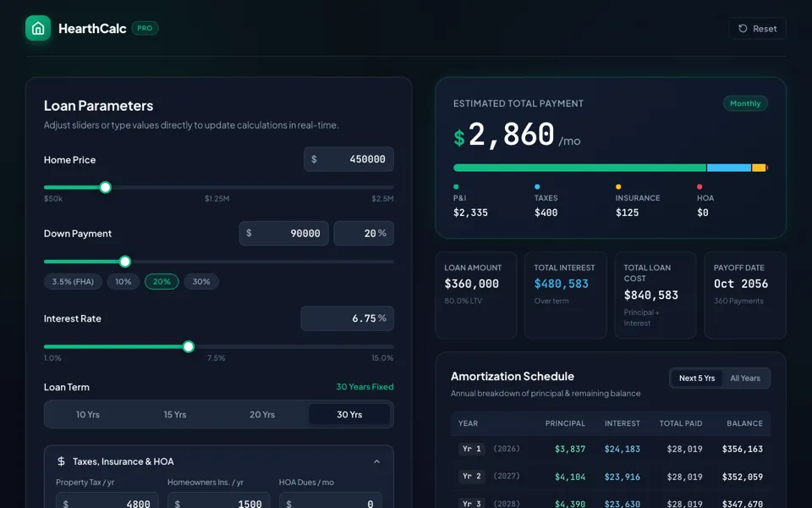812x508 pixels.
Task: Select the 20% down payment preset
Action: click(162, 281)
